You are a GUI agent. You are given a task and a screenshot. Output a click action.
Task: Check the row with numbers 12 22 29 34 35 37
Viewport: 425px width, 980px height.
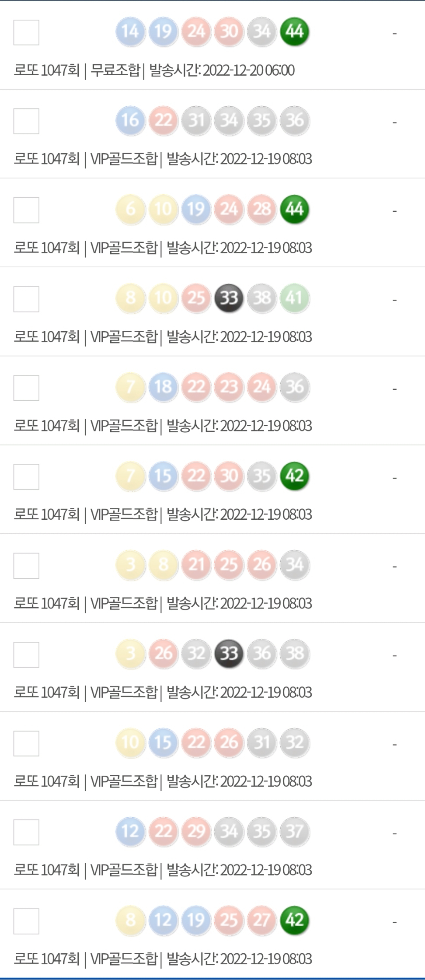pyautogui.click(x=26, y=832)
